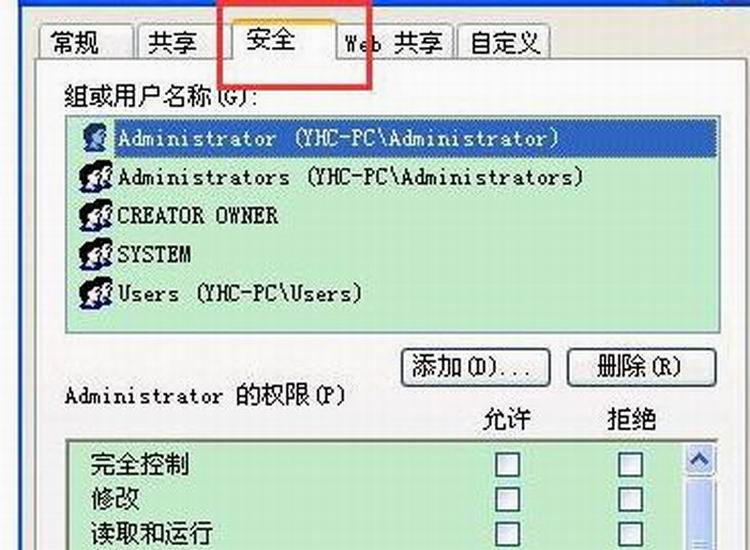Check Deny for 读取和运行 permission
The height and width of the screenshot is (550, 750).
(x=630, y=534)
